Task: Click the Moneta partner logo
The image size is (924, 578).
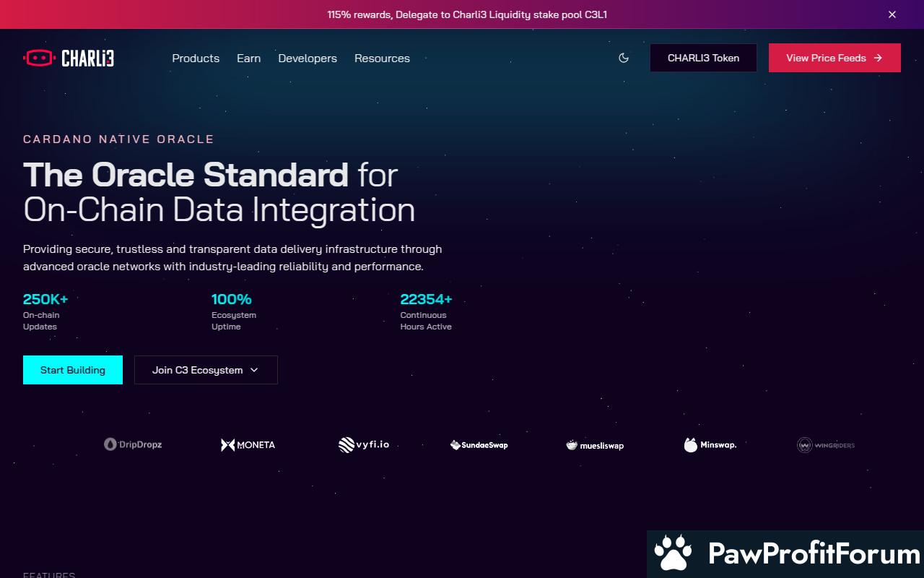Action: 248,445
